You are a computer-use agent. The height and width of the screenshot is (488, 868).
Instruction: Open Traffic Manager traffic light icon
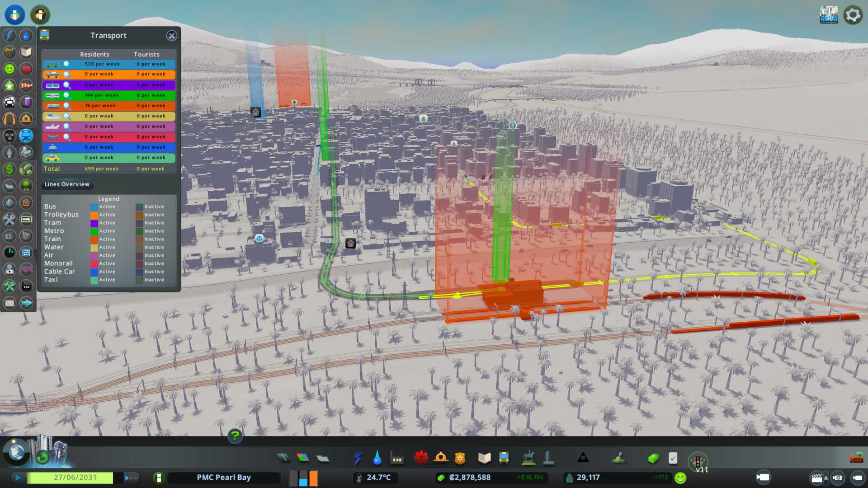698,461
